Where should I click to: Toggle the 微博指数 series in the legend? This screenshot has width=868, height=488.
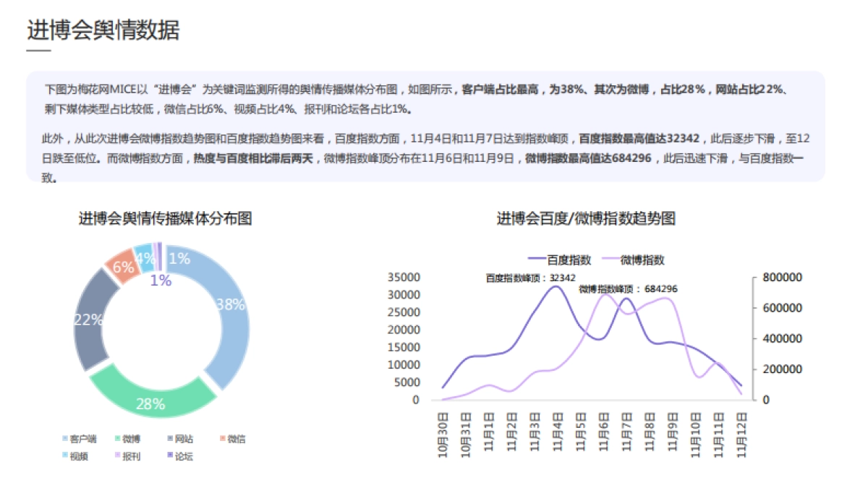(x=611, y=258)
